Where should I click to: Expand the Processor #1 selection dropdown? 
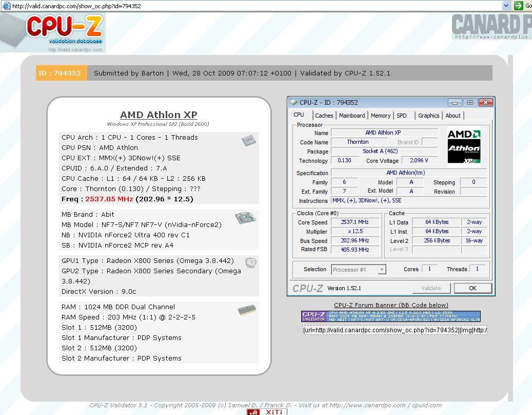click(x=382, y=270)
